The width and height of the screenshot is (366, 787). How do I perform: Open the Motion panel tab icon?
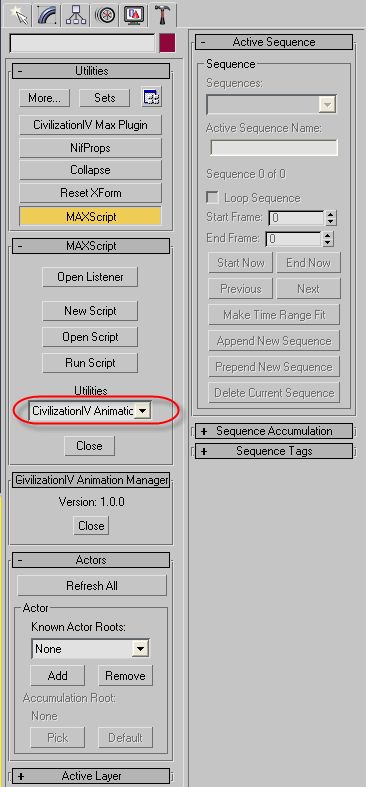[104, 14]
